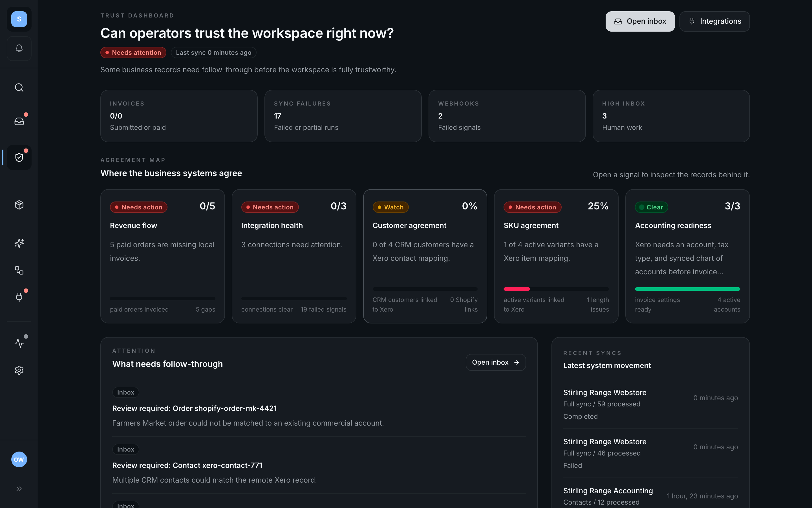Image resolution: width=812 pixels, height=508 pixels.
Task: Open the Sync Failures summary card
Action: click(x=343, y=116)
